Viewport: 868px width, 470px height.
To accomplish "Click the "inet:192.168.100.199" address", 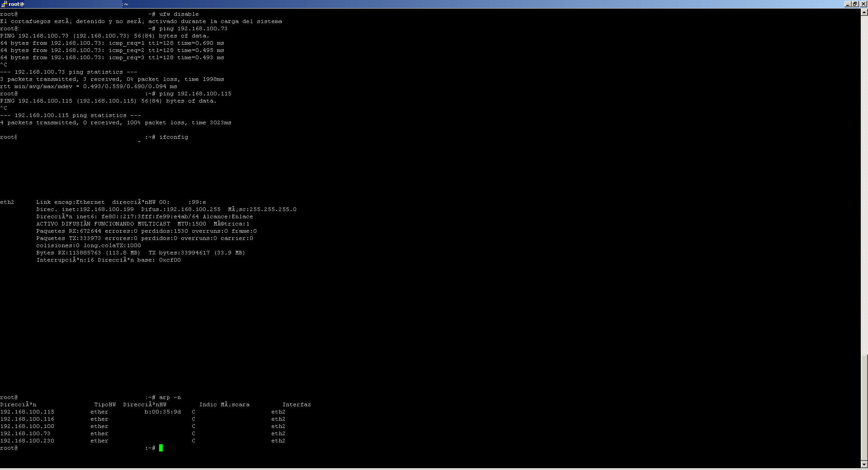I will coord(98,209).
